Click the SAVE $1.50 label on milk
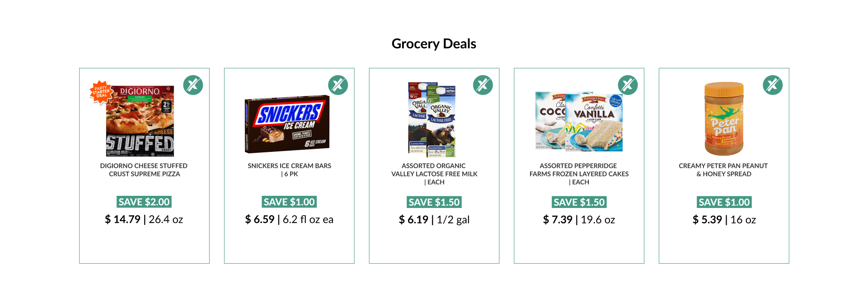Viewport: 868px width, 303px height. 434,202
